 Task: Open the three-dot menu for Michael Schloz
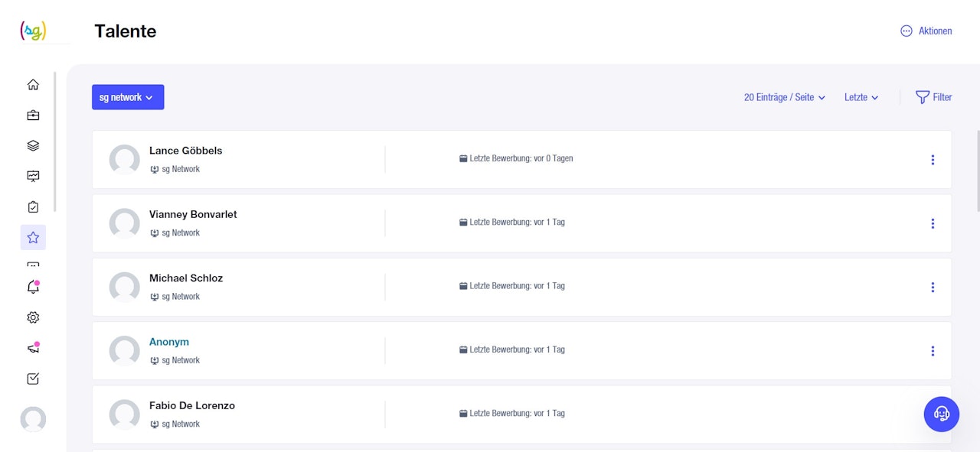[x=933, y=288]
